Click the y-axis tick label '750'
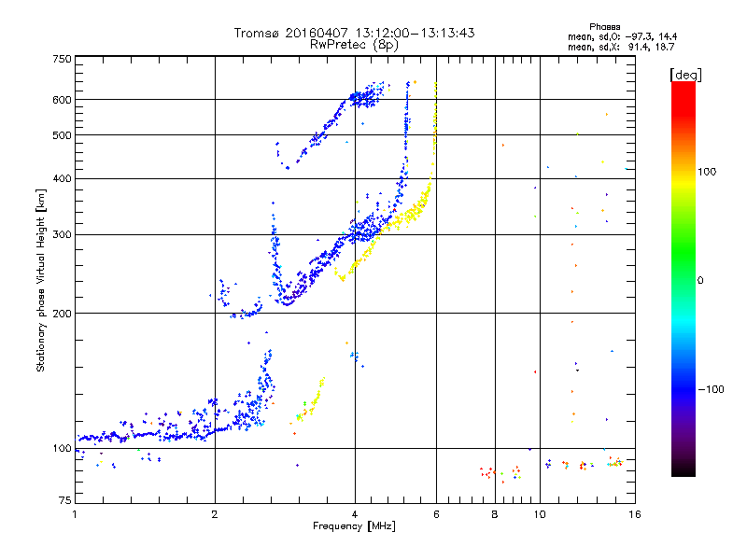747x560 pixels. click(62, 59)
